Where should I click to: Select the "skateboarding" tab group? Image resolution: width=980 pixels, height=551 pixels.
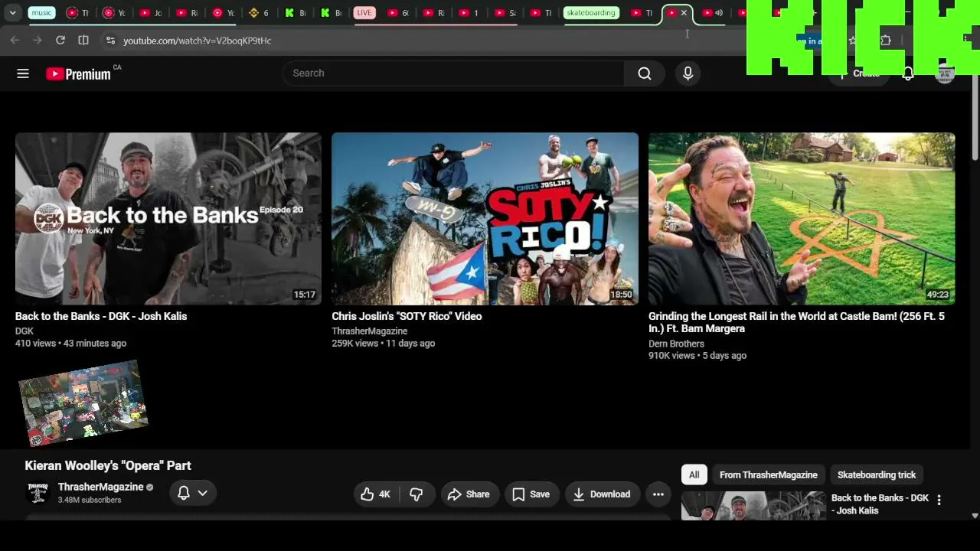click(590, 13)
